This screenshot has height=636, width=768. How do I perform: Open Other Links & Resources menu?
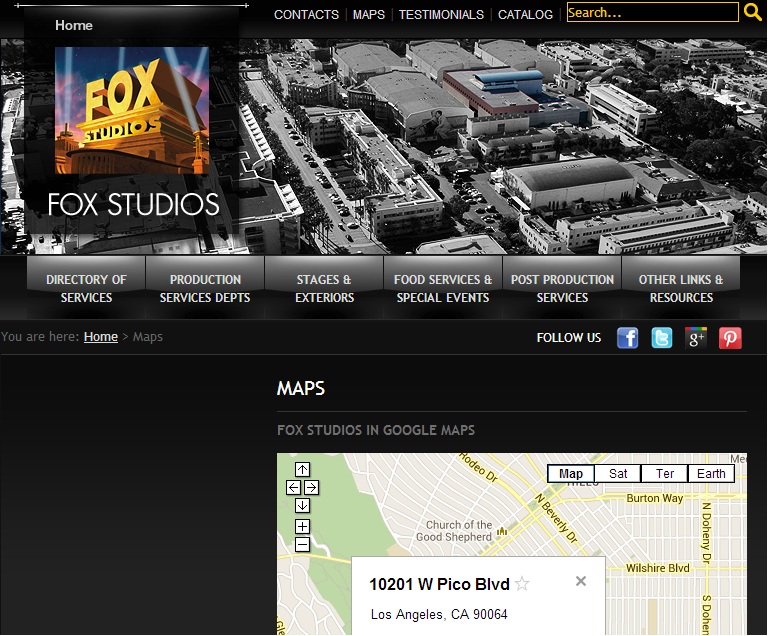pos(681,288)
